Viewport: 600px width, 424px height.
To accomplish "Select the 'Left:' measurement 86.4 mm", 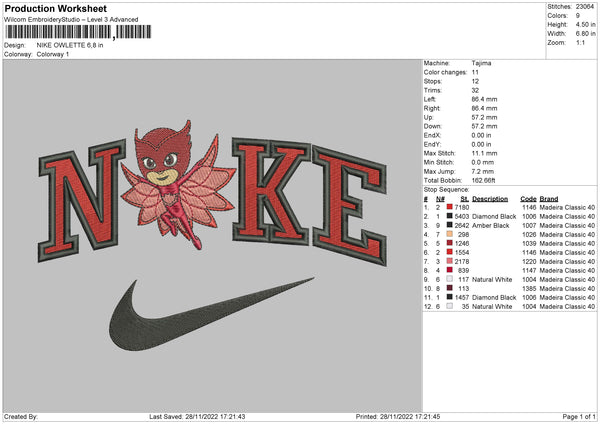I will click(x=484, y=99).
